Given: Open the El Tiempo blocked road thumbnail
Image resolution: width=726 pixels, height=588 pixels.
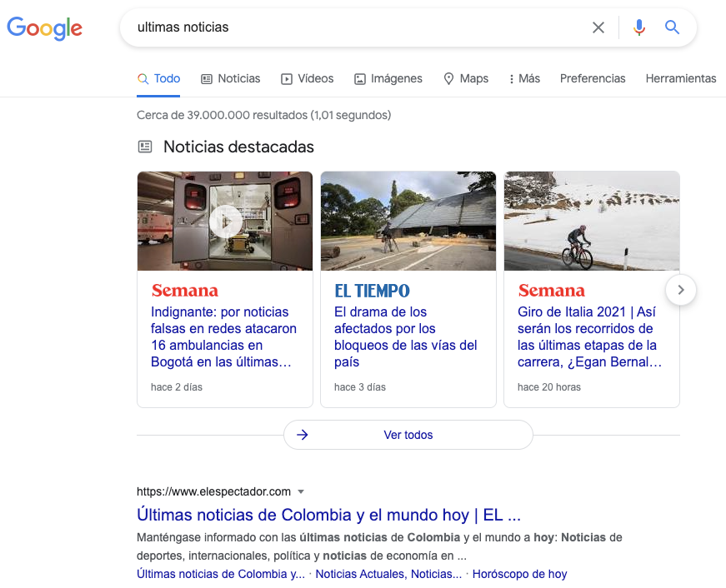Looking at the screenshot, I should (408, 222).
